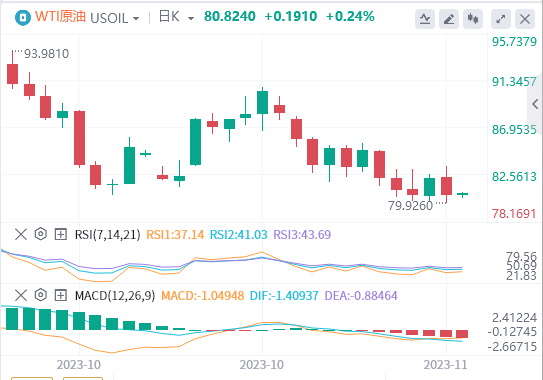Click the low price label 79.9260
This screenshot has height=380, width=543.
[410, 206]
